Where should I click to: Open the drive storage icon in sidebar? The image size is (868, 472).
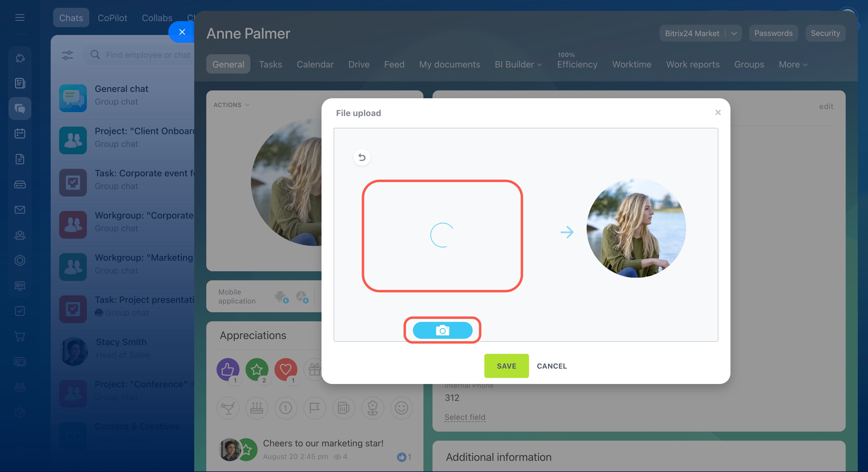20,184
